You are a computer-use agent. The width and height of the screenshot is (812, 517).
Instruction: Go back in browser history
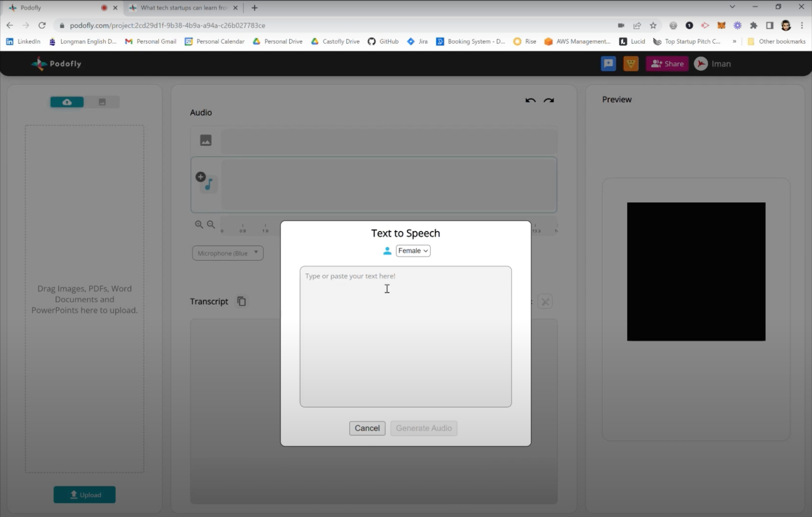pyautogui.click(x=10, y=25)
